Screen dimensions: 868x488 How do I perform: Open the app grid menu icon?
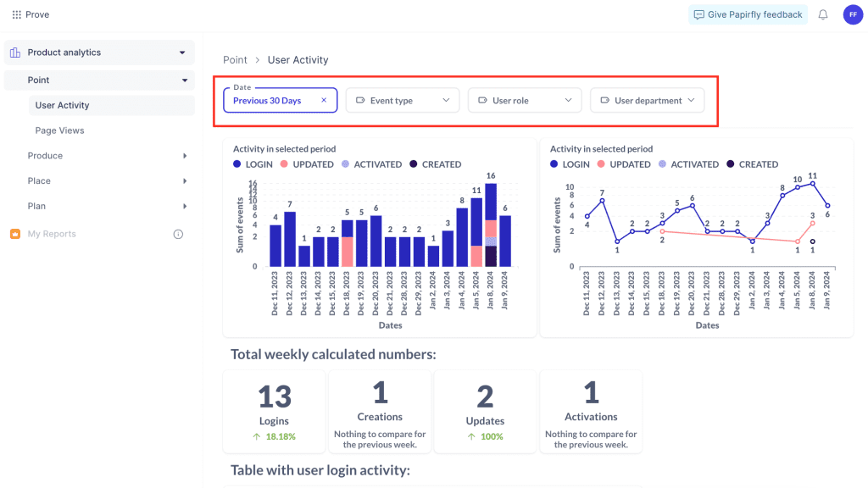[17, 15]
